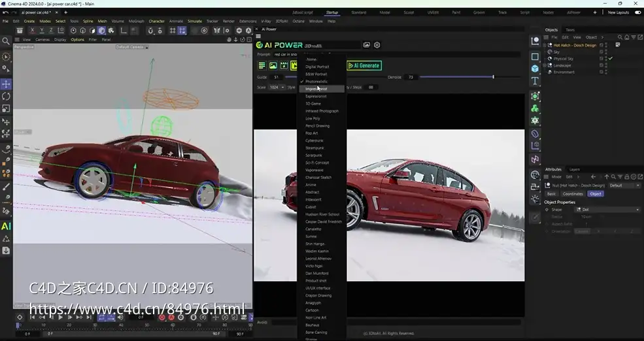Click the highlighted Model mode cube icon
This screenshot has width=644, height=341.
(101, 30)
